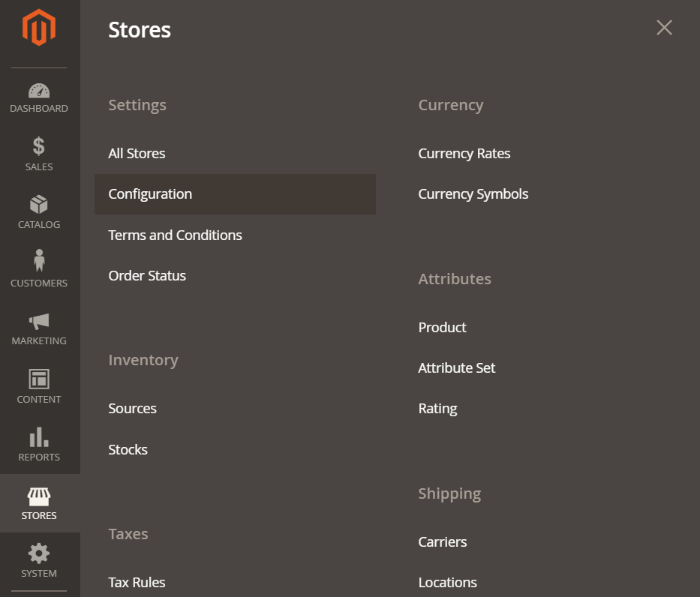
Task: Choose Sources under Inventory
Action: [132, 409]
